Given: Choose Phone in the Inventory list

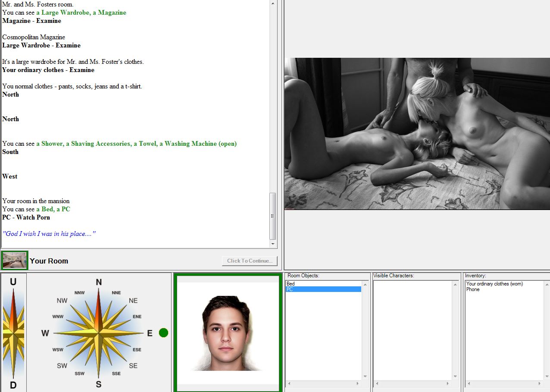Looking at the screenshot, I should coord(473,289).
